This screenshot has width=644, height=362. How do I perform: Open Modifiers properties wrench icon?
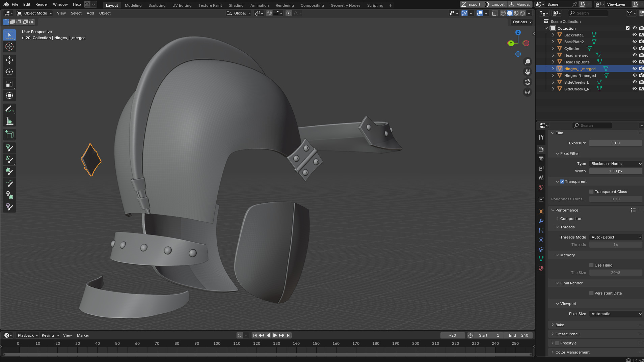click(x=541, y=221)
